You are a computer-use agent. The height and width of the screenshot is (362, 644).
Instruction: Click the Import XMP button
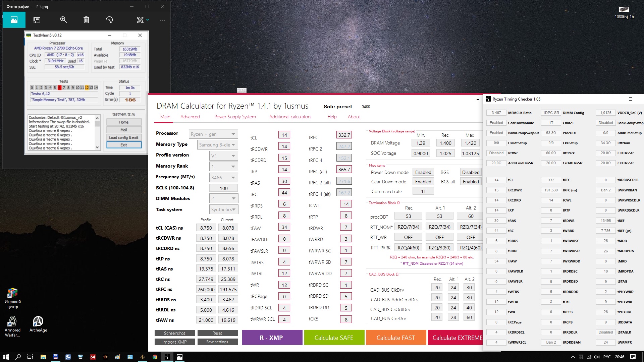pos(174,342)
